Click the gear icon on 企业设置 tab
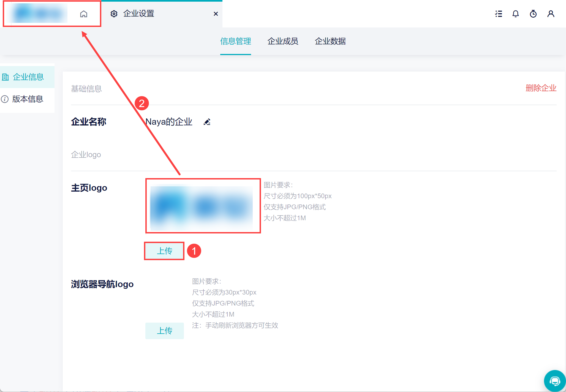This screenshot has height=392, width=566. (114, 14)
